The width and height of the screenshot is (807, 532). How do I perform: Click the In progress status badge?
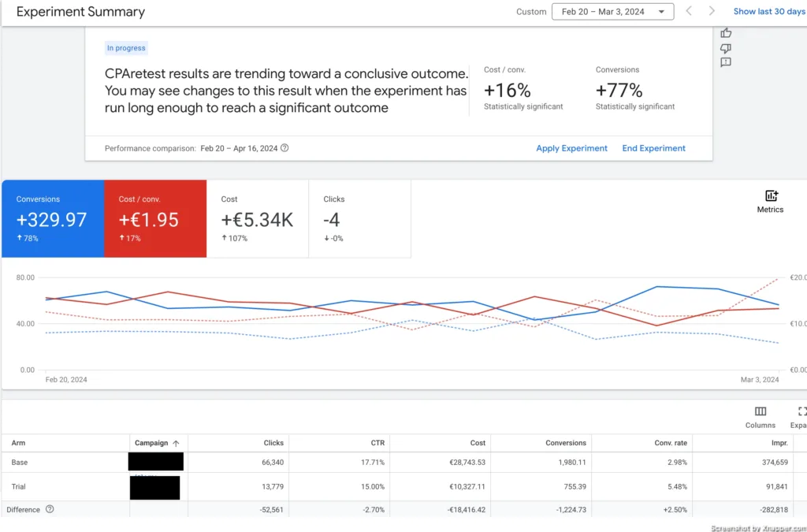coord(126,48)
